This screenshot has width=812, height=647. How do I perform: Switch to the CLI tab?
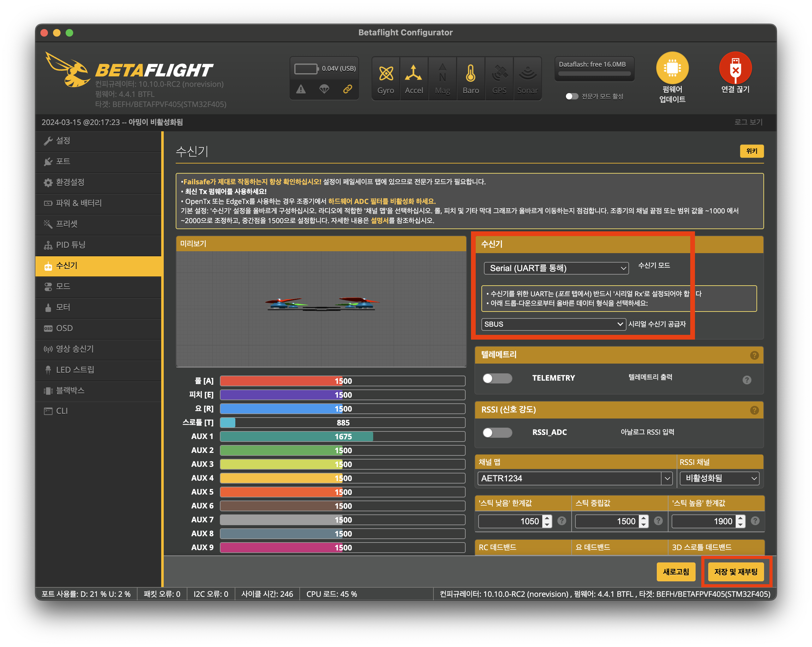62,411
